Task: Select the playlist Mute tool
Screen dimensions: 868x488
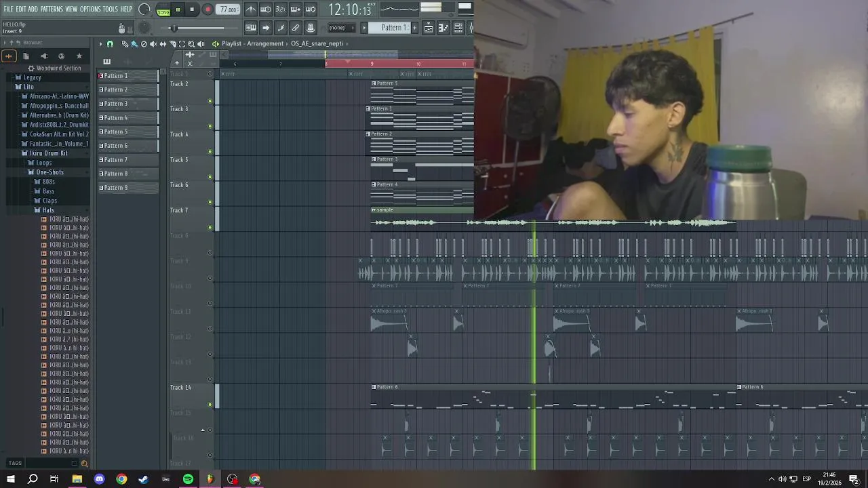Action: 153,43
